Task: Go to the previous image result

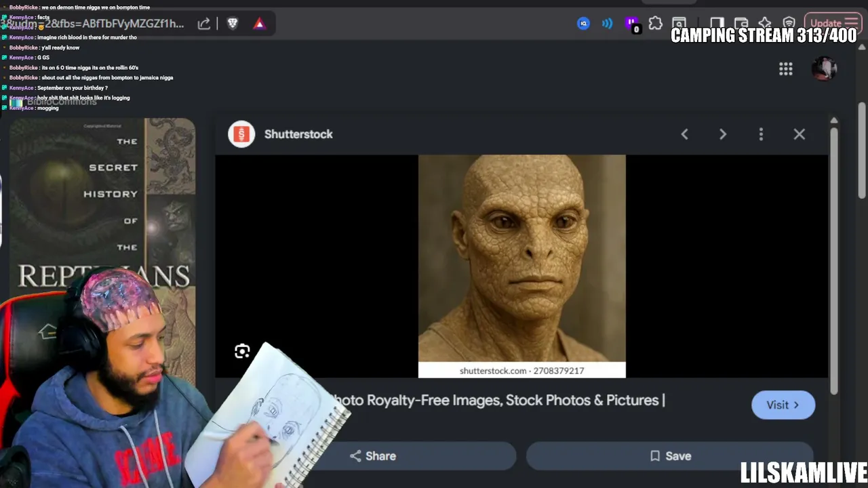Action: click(684, 134)
